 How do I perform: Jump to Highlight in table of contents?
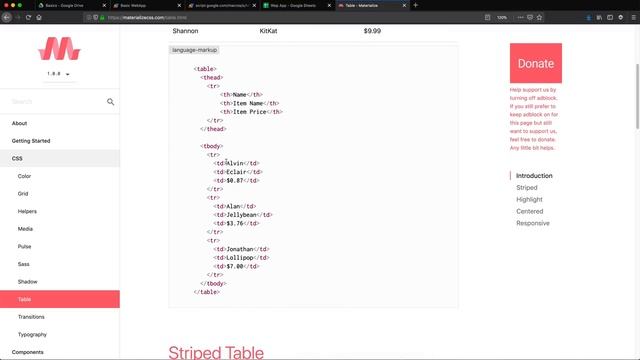pos(529,199)
